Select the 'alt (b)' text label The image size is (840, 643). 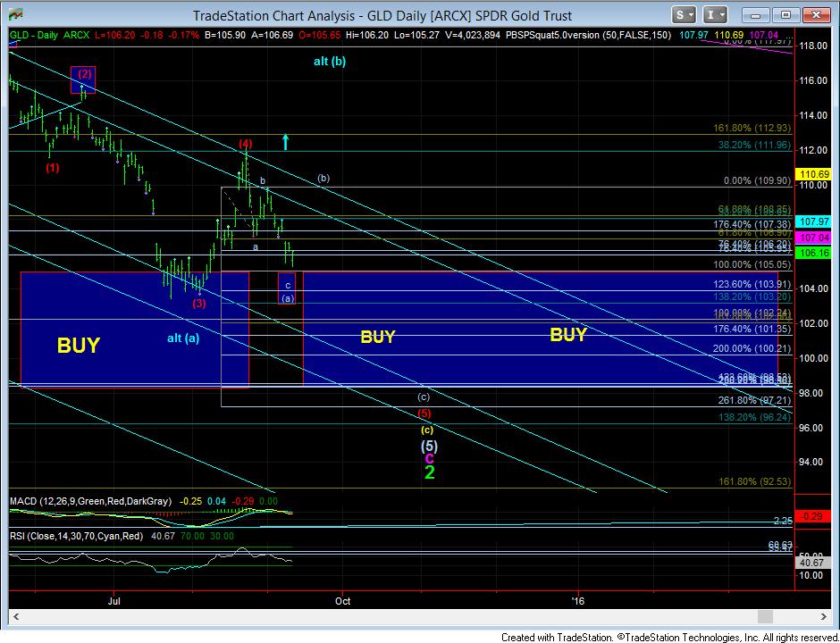330,62
